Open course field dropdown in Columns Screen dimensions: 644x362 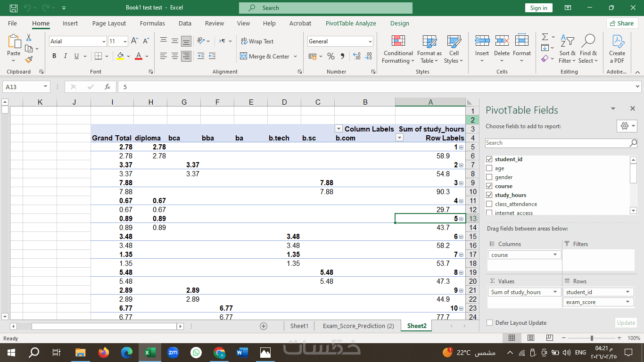(x=555, y=255)
